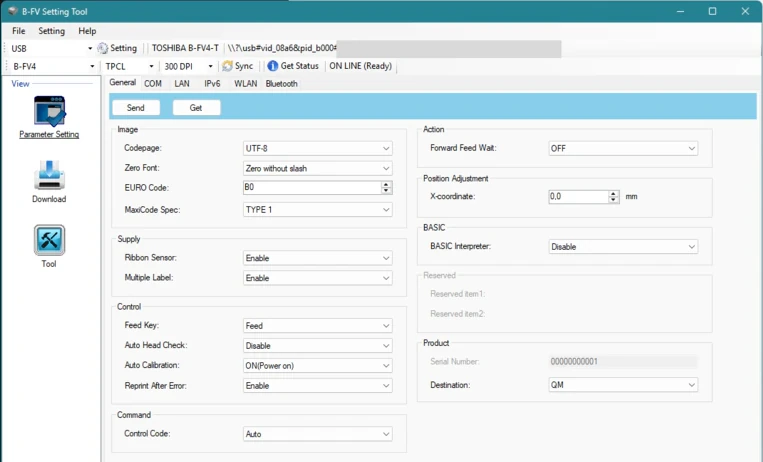Open the Multiple Label dropdown
Image resolution: width=763 pixels, height=462 pixels.
[318, 278]
